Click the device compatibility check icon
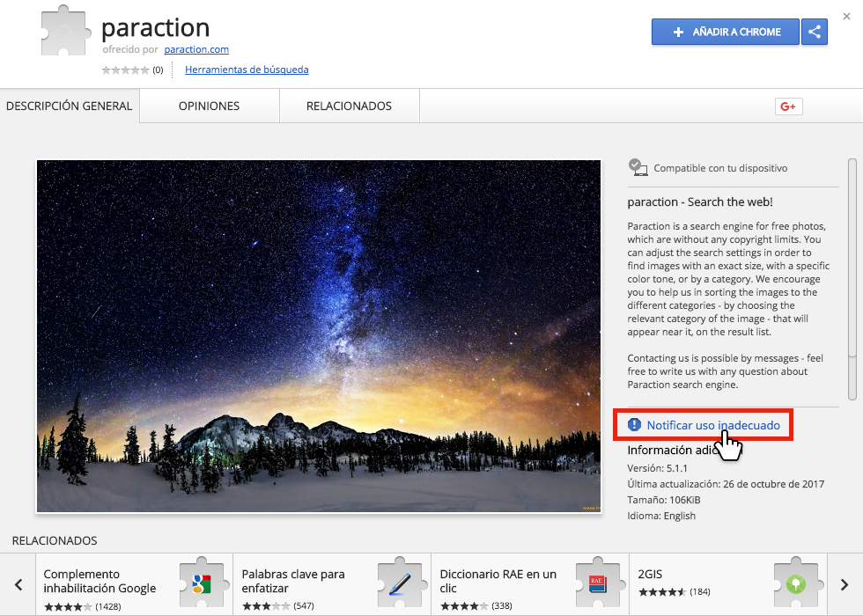Screen dimensions: 863x616 coord(638,167)
